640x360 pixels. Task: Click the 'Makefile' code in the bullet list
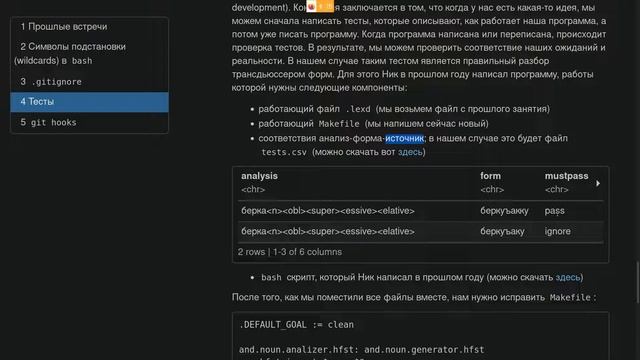(339, 124)
